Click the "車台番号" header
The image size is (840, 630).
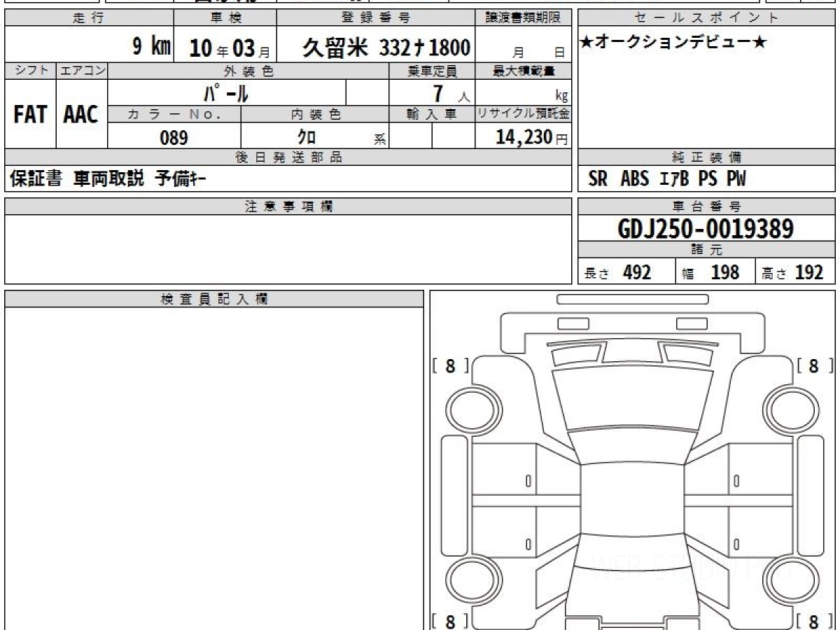click(706, 206)
